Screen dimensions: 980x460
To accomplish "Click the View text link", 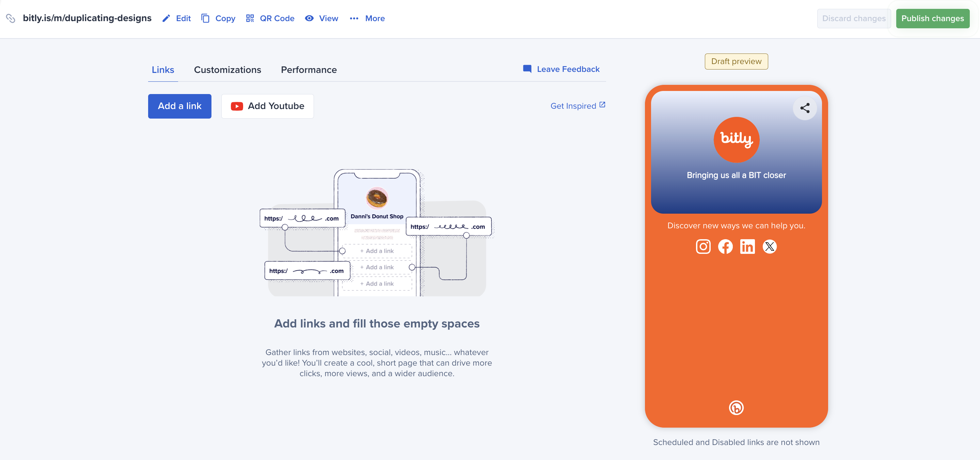I will [x=328, y=18].
